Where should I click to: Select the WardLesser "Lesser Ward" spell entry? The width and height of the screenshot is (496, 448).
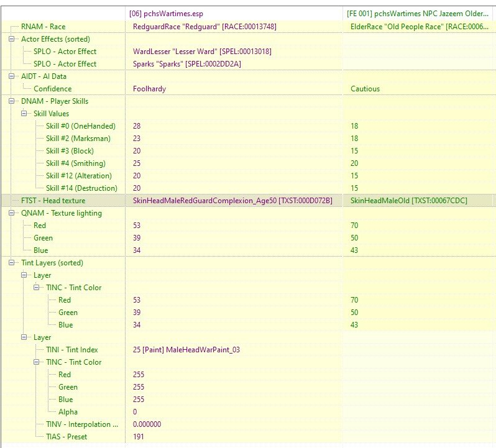click(x=202, y=52)
